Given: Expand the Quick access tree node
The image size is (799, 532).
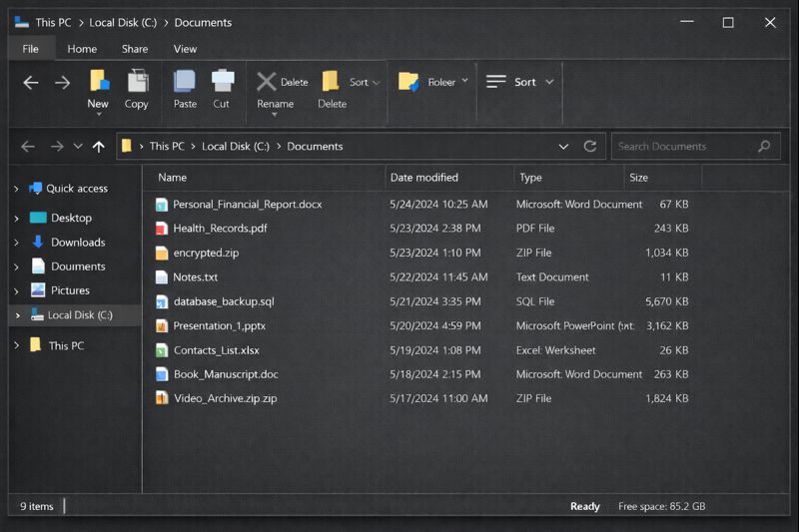Looking at the screenshot, I should point(16,189).
